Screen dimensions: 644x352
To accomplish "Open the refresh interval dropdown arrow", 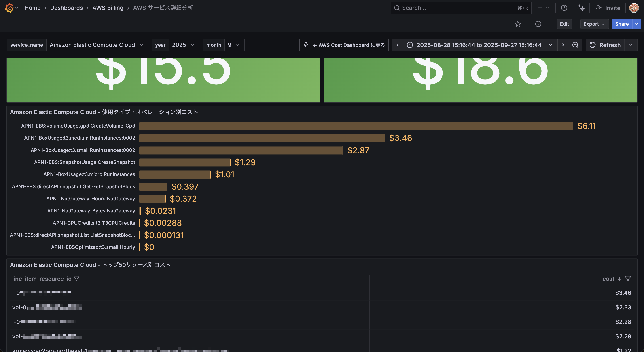I will (x=631, y=45).
